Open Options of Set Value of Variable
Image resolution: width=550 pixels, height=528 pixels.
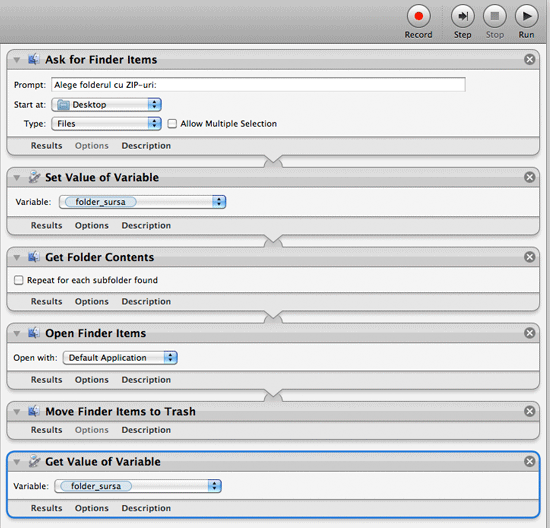click(x=92, y=225)
